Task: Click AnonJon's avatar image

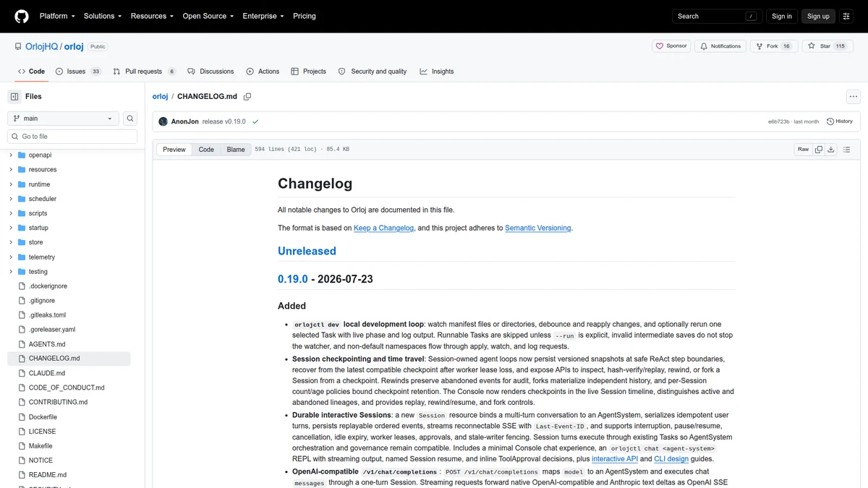Action: pyautogui.click(x=163, y=121)
